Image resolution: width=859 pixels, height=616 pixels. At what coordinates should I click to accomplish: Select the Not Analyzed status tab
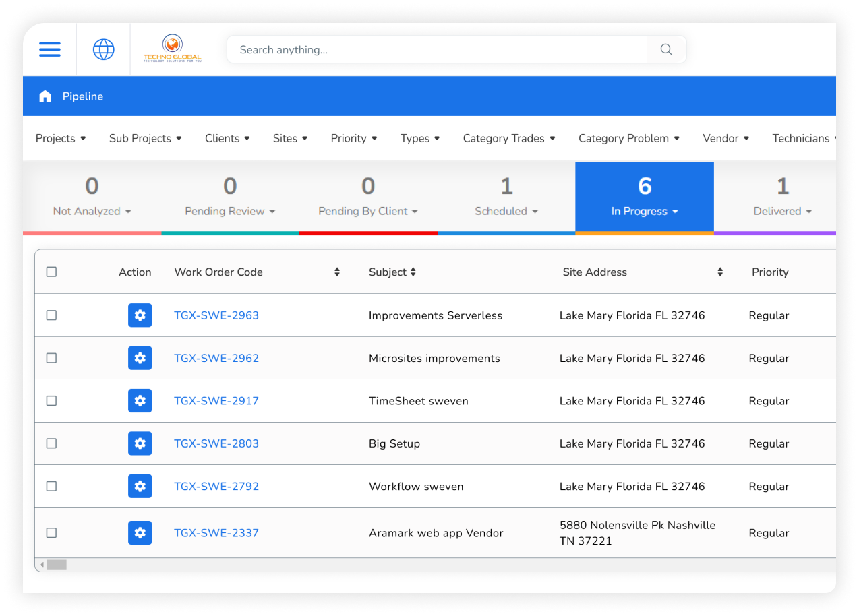92,197
